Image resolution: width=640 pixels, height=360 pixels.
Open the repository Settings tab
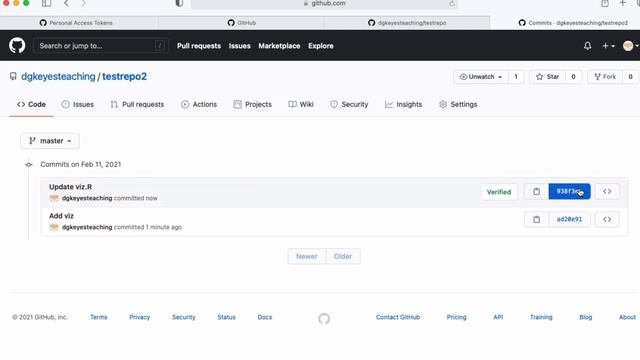[x=458, y=104]
